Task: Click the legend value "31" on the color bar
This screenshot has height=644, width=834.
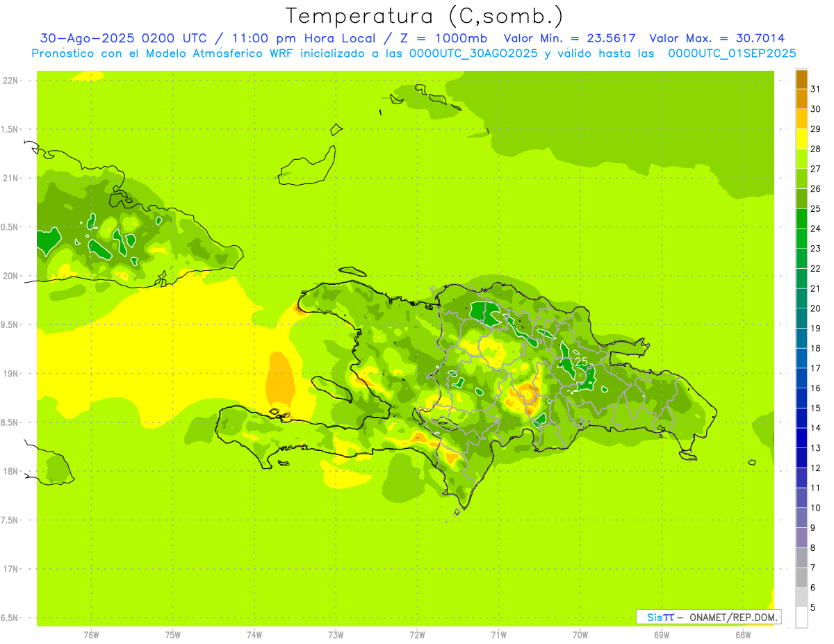Action: [816, 89]
